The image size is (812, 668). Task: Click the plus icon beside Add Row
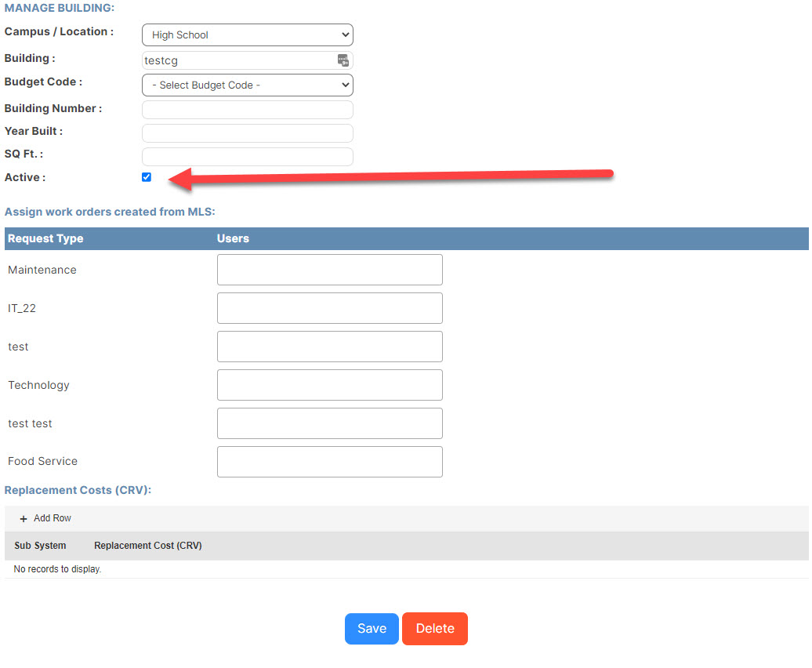(x=24, y=518)
